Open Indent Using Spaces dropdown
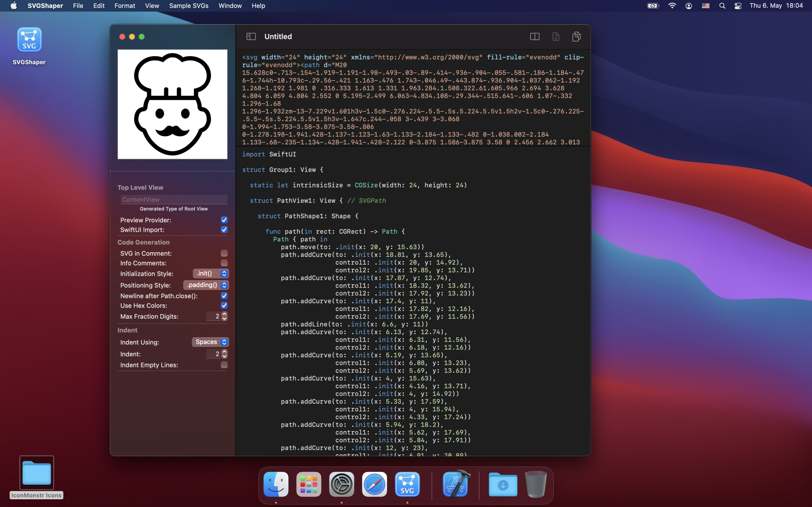The height and width of the screenshot is (507, 812). point(210,342)
